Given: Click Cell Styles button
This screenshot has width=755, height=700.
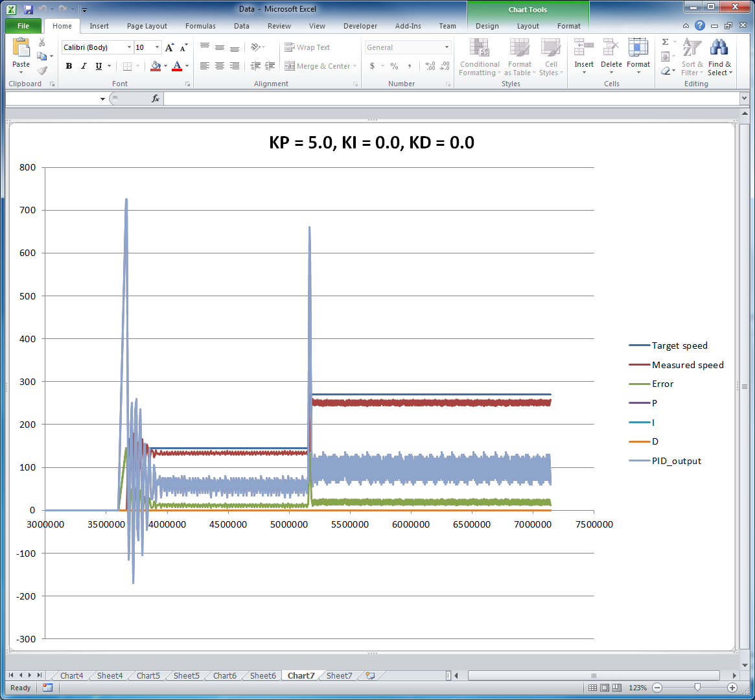Looking at the screenshot, I should point(551,57).
